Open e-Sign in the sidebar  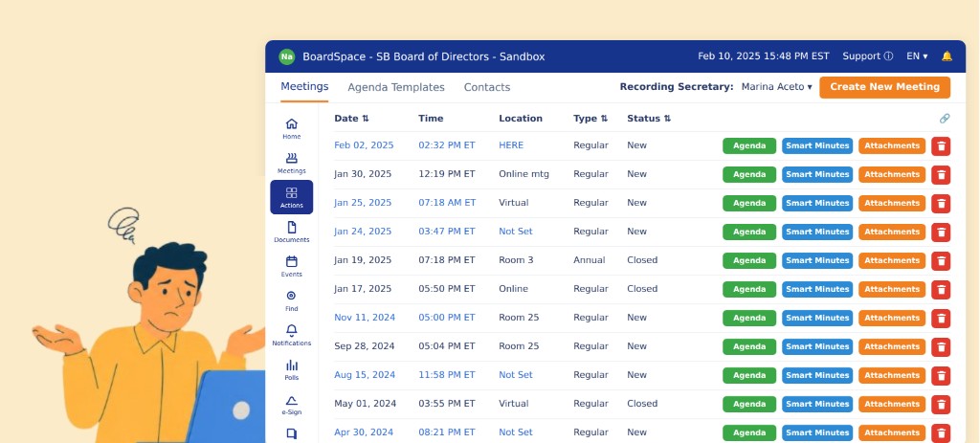coord(291,405)
